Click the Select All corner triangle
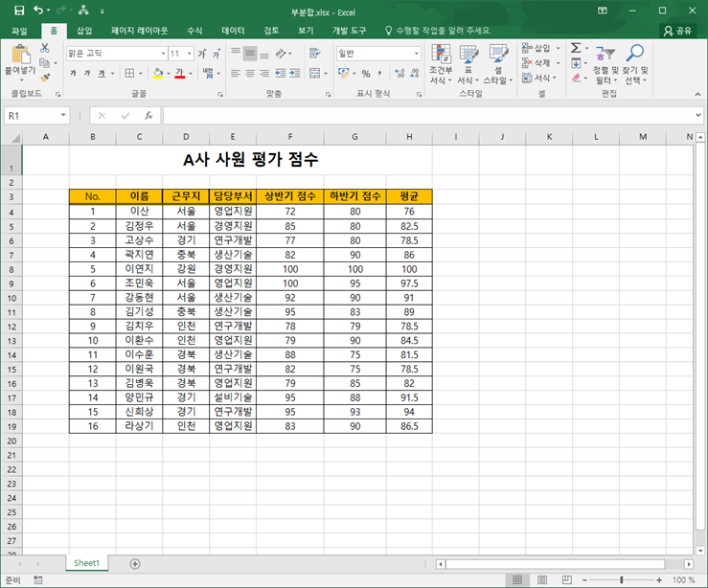The height and width of the screenshot is (588, 708). coord(14,138)
